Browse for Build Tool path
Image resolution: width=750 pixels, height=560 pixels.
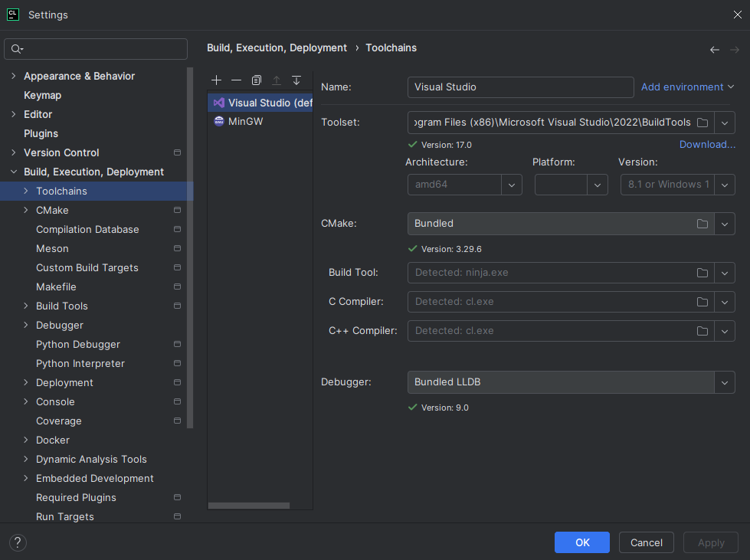[x=703, y=273]
